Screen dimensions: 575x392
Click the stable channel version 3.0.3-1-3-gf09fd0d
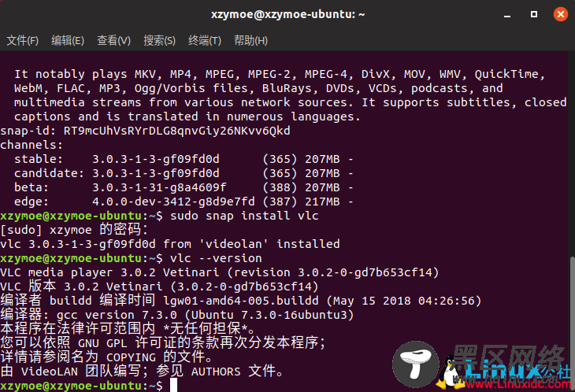[x=155, y=159]
